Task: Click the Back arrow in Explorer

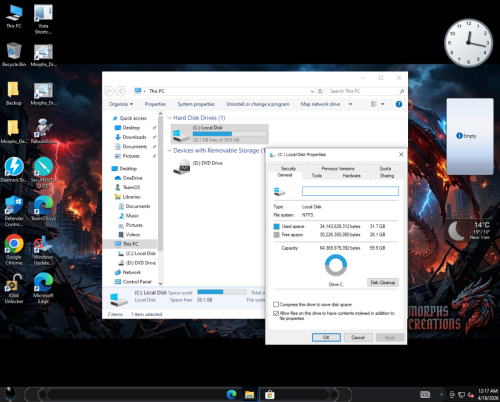Action: click(x=109, y=91)
